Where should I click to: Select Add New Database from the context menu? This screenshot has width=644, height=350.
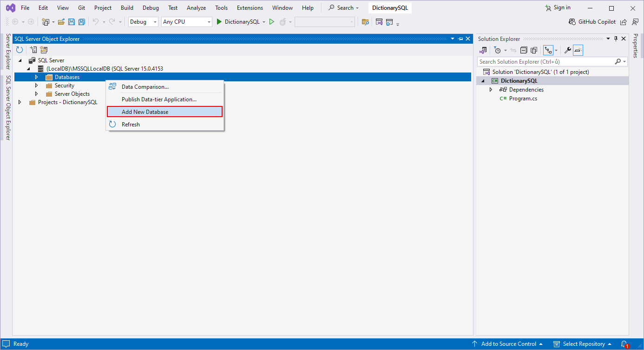(x=146, y=112)
